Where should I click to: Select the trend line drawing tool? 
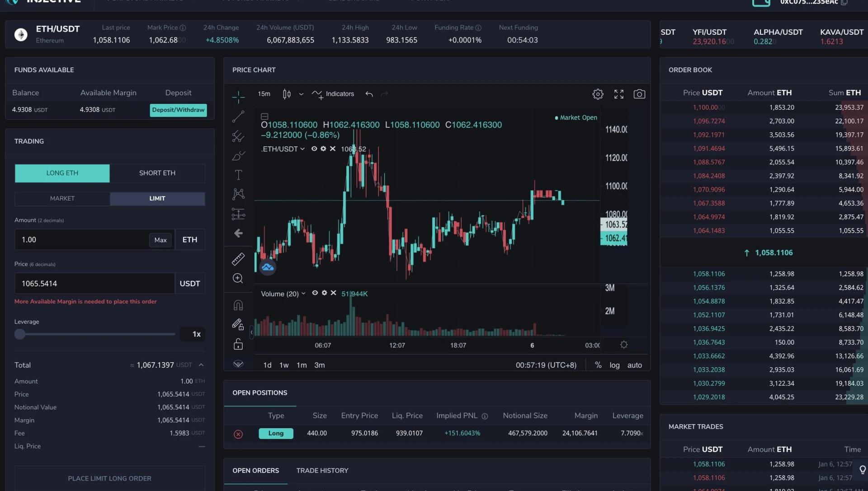[238, 117]
